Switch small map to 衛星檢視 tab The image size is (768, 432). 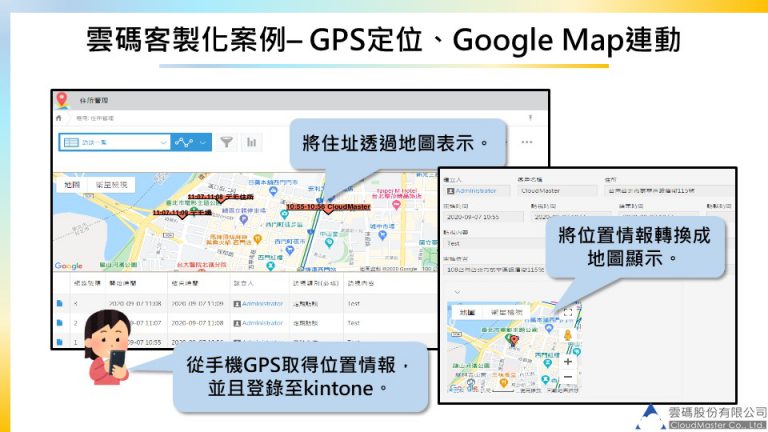click(x=507, y=312)
